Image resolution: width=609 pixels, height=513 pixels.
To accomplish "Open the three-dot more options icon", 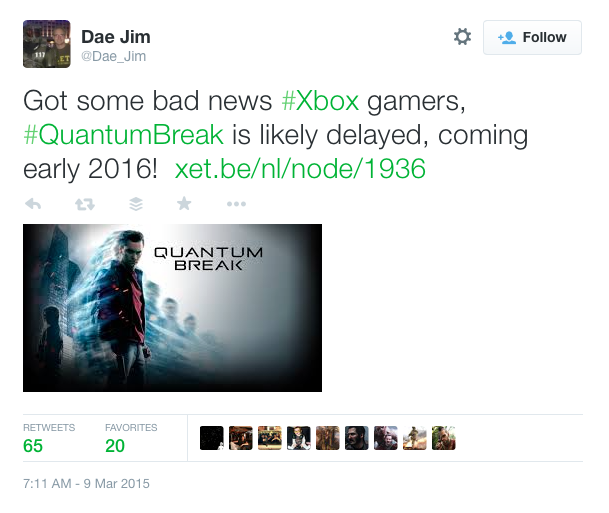I will (x=236, y=204).
